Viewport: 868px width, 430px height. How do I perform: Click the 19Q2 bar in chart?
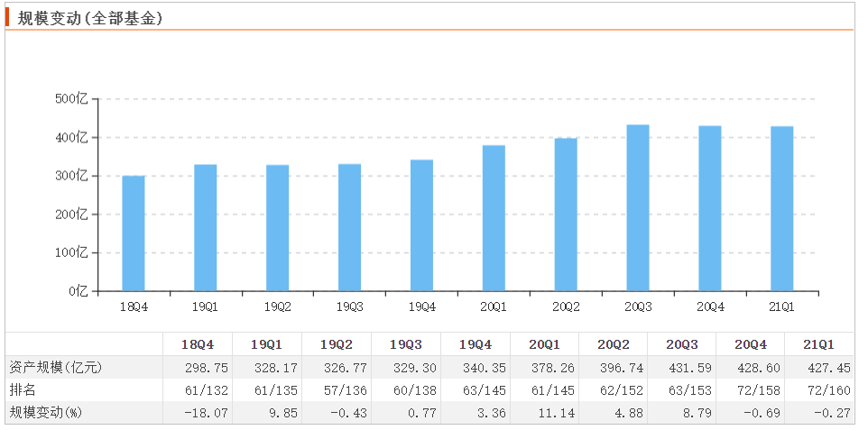(x=277, y=228)
